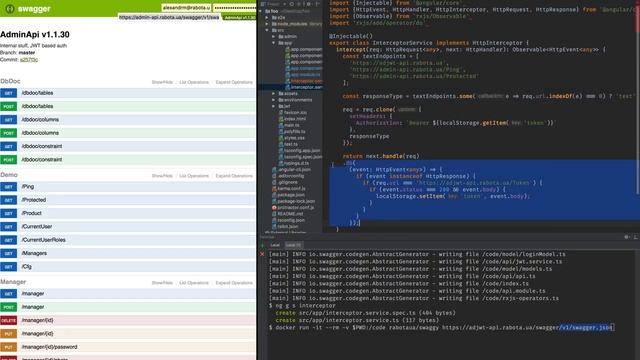Viewport: 640px width, 360px height.
Task: Select favicon.ico in project tree
Action: point(295,113)
